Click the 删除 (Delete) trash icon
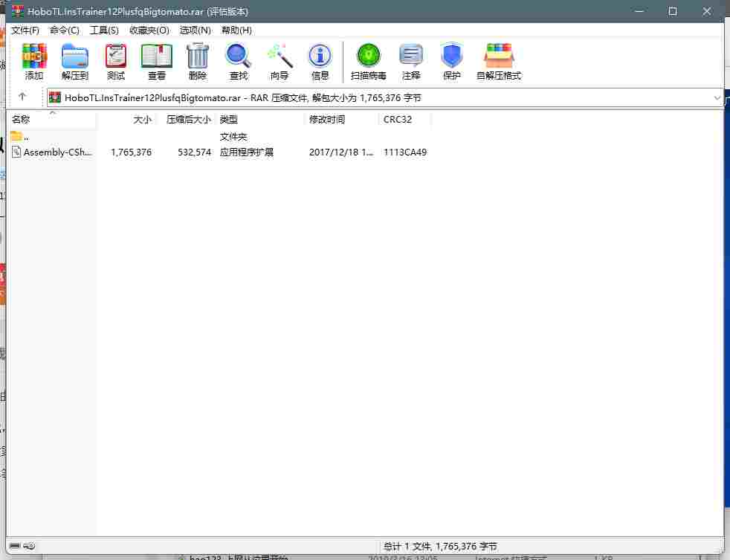730x560 pixels. pos(198,56)
